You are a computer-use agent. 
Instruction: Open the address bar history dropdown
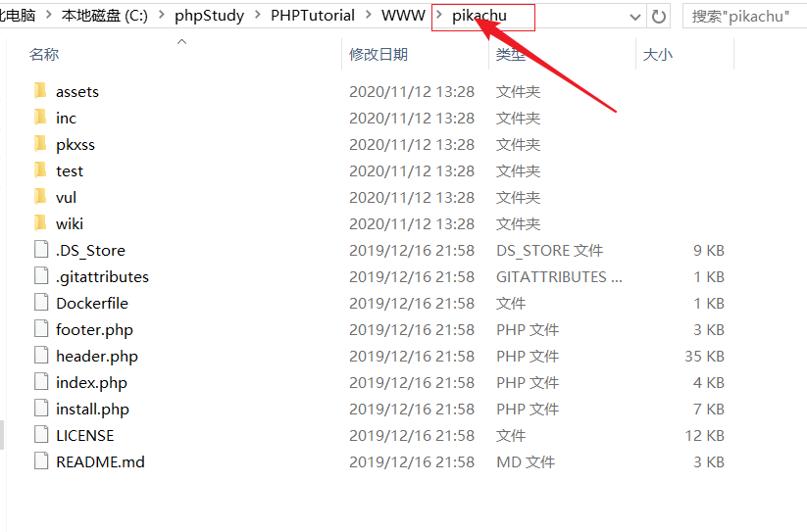pos(635,17)
